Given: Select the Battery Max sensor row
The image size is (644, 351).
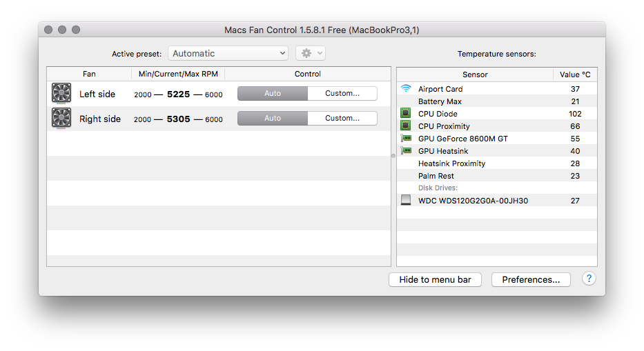Looking at the screenshot, I should (497, 101).
